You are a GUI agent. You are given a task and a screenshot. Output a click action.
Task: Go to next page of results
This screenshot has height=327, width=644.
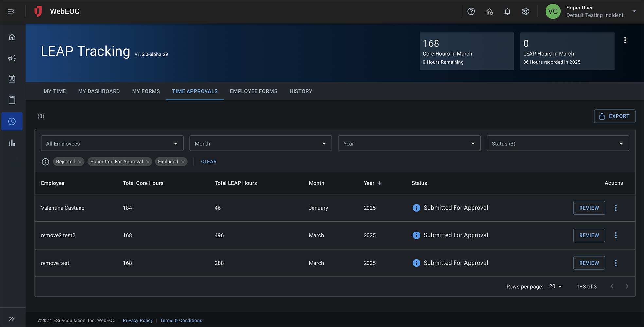tap(627, 287)
